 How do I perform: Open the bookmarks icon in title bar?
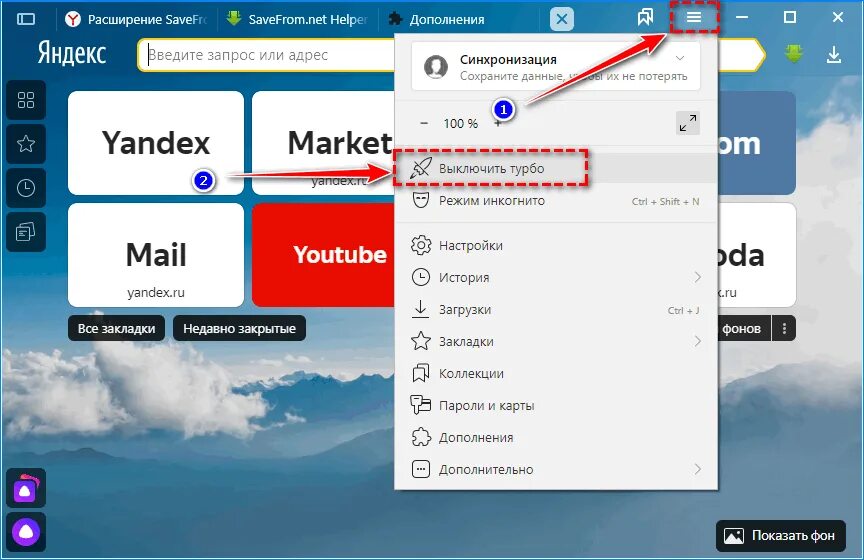[645, 18]
